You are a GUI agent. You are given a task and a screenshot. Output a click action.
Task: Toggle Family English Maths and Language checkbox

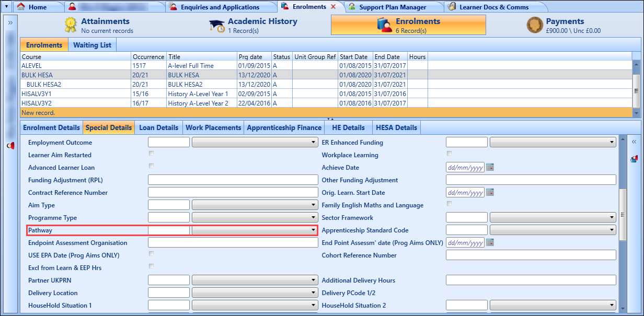pos(449,204)
